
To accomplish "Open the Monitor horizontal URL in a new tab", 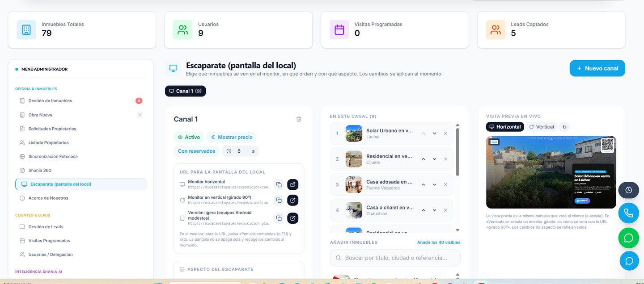I will 292,184.
